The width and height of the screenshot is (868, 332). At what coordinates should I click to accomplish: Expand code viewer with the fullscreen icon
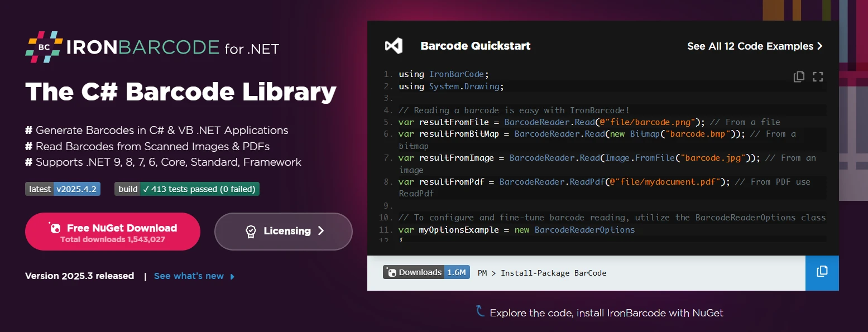point(818,77)
